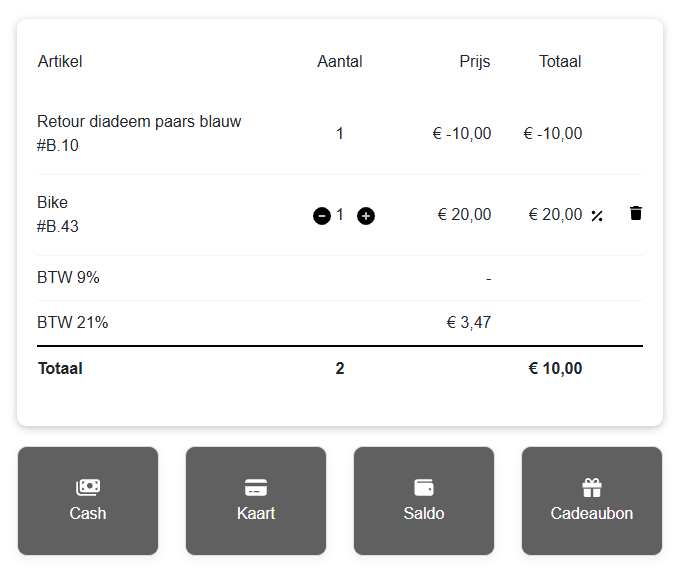The height and width of the screenshot is (572, 676).
Task: Click the wallet icon above Saldo
Action: point(424,488)
